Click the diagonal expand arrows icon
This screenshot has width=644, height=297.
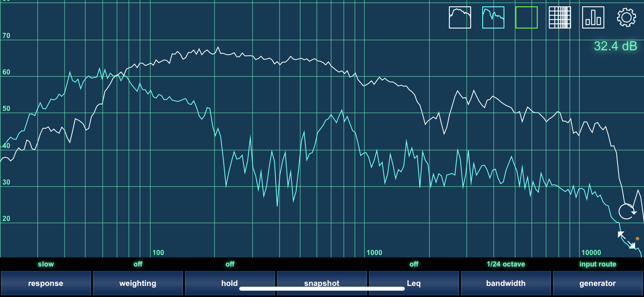[x=626, y=240]
